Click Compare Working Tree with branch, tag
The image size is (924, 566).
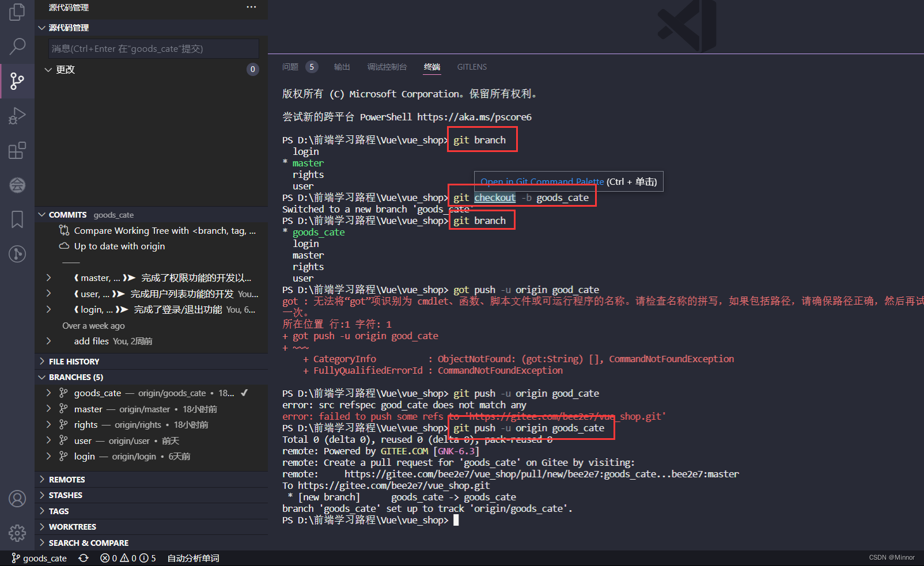(165, 230)
